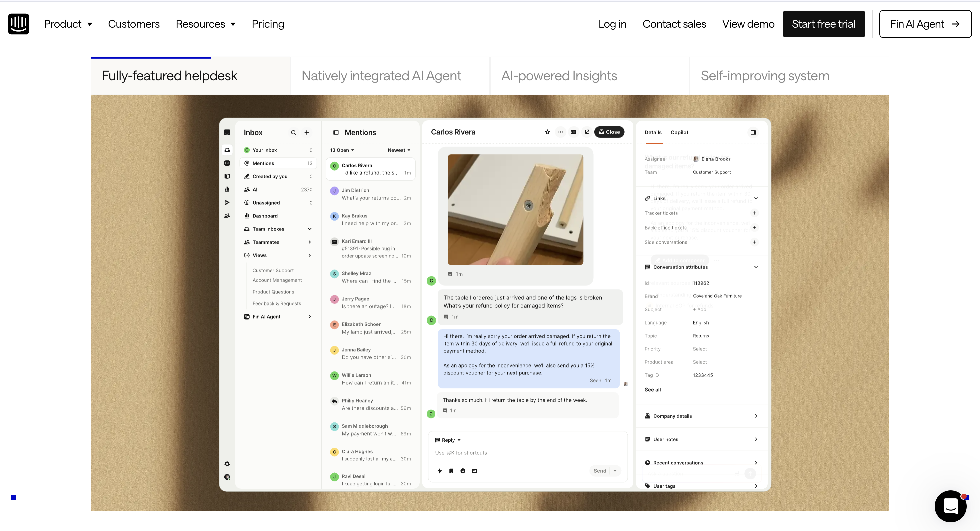Select the Unassigned inbox row

point(278,203)
